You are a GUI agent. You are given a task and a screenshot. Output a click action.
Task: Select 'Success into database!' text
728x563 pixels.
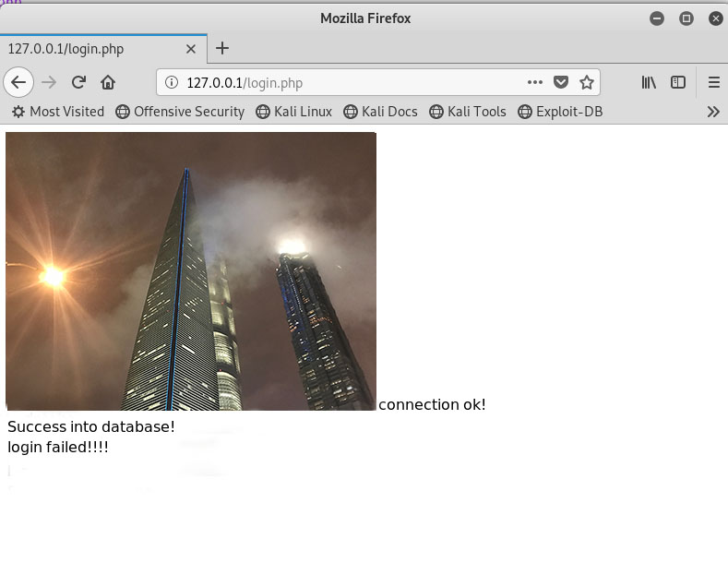coord(91,426)
